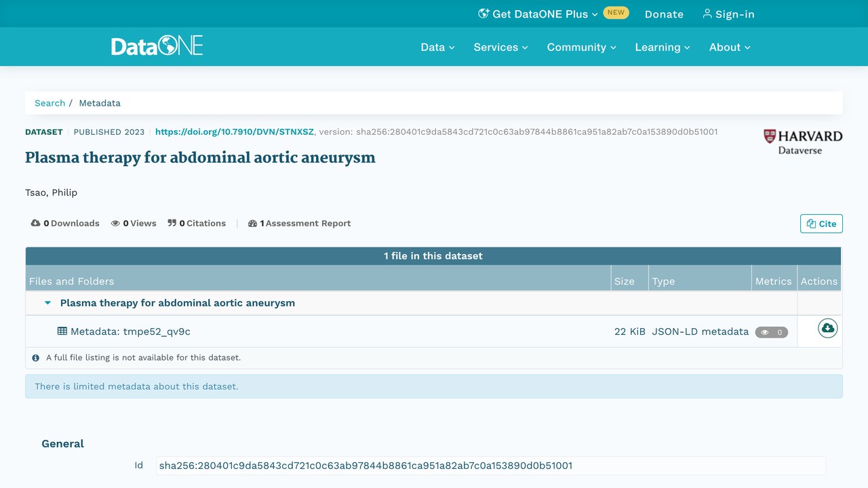Click the table icon next to Metadata: tmpe52_qv9c
The image size is (868, 488).
click(62, 331)
